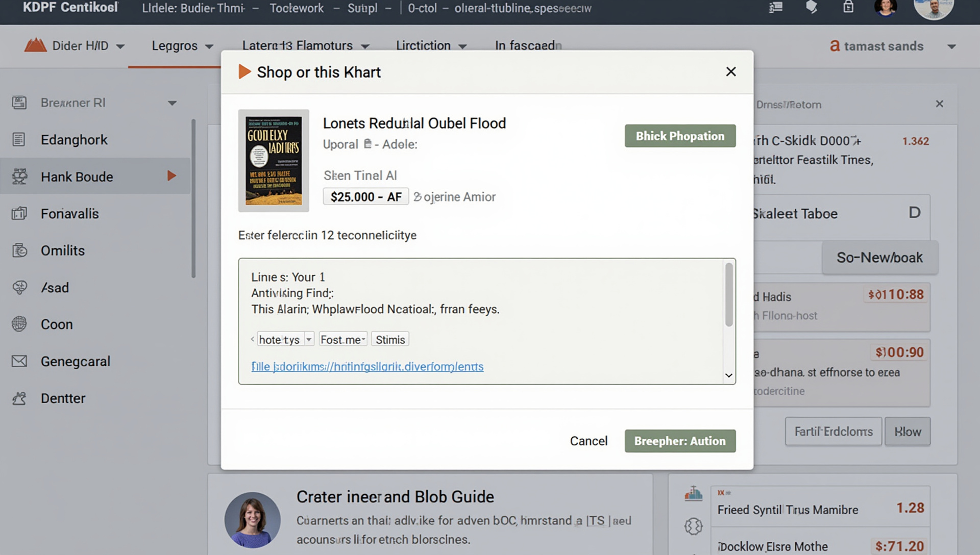Screen dimensions: 980x555
Task: Expand the Breaxner RI dropdown arrow
Action: point(172,103)
